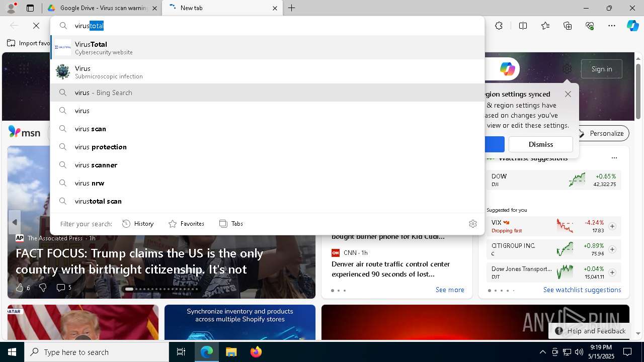The width and height of the screenshot is (644, 362).
Task: Stop page loading with X button
Action: click(36, 26)
